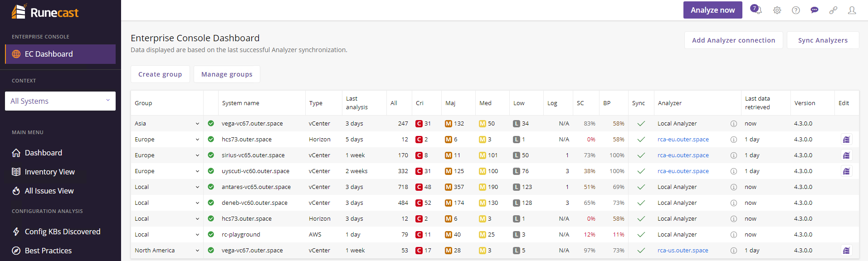Open the user profile icon
The width and height of the screenshot is (868, 261).
point(852,10)
